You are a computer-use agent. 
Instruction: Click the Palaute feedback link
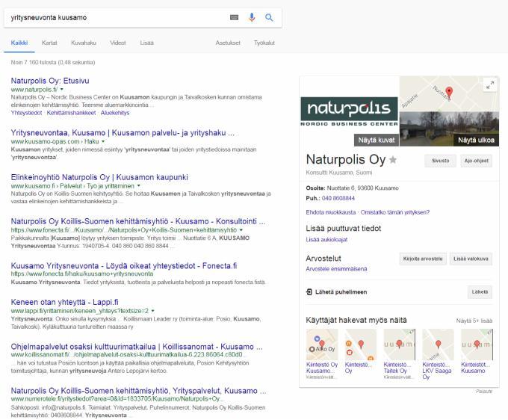(484, 392)
